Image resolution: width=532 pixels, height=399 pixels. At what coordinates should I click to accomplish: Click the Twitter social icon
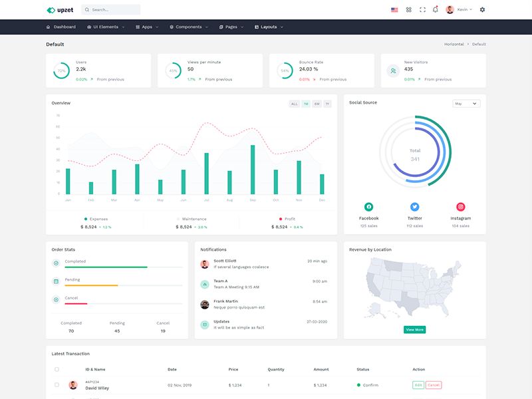[414, 207]
